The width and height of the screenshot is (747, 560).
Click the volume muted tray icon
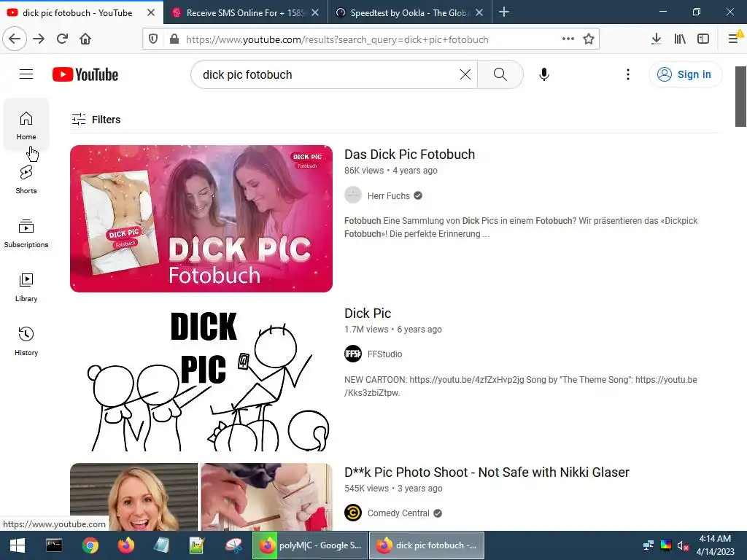click(683, 545)
